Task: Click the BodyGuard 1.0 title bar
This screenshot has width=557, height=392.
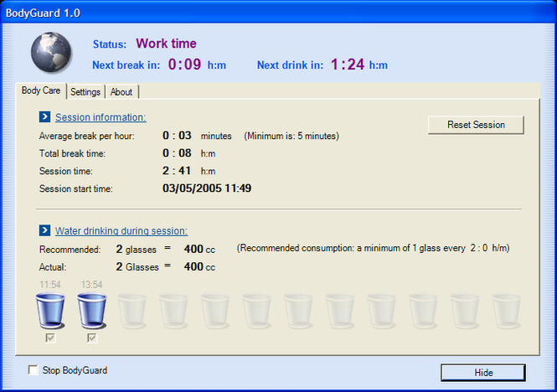Action: tap(278, 13)
